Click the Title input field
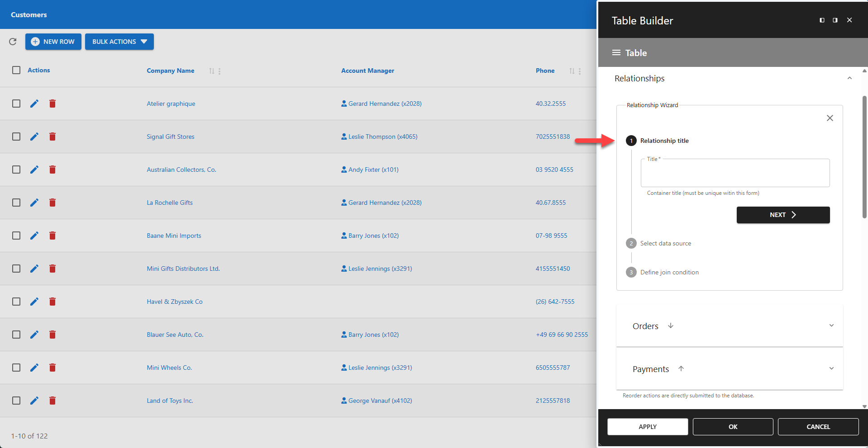Screen dimensions: 868x448 (735, 173)
